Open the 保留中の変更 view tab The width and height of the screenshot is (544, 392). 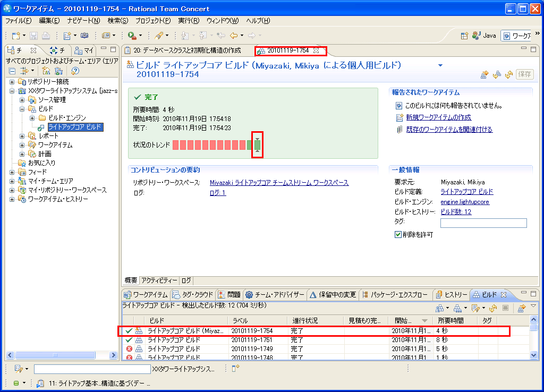click(x=333, y=294)
